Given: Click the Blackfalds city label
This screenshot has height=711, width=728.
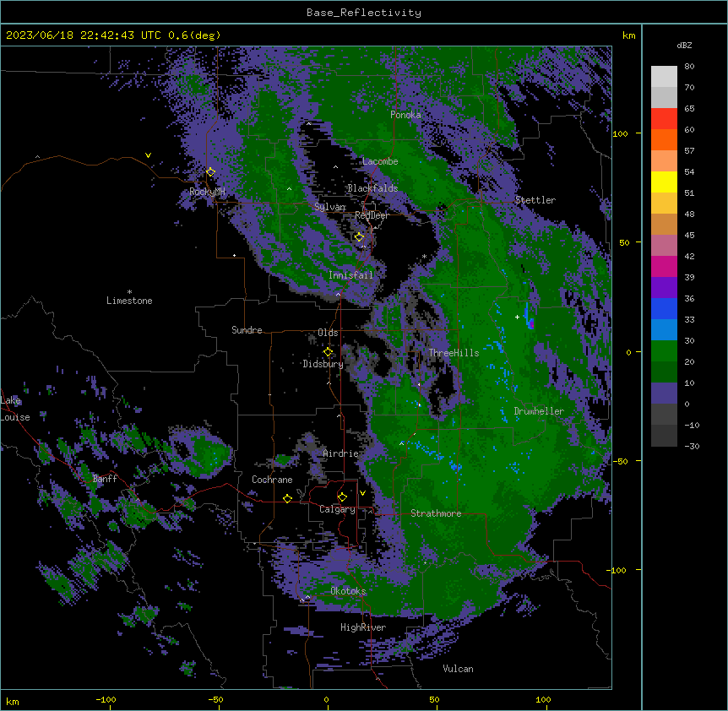Looking at the screenshot, I should 372,188.
